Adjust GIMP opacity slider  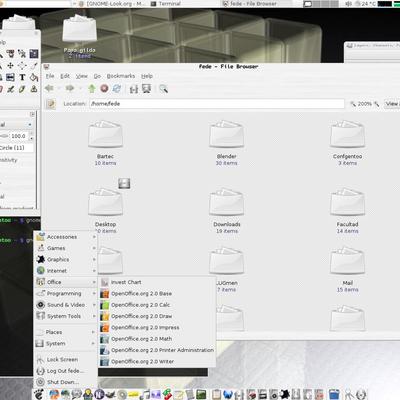tap(4, 136)
